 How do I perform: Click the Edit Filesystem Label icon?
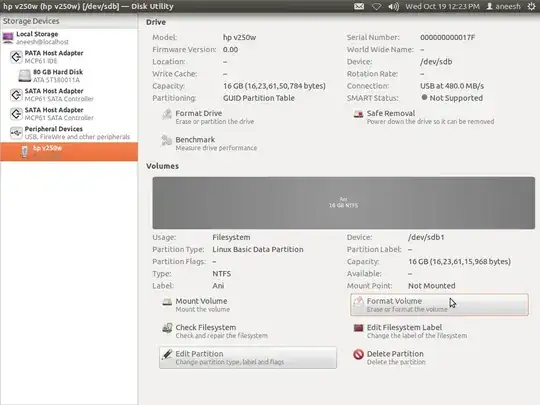358,328
